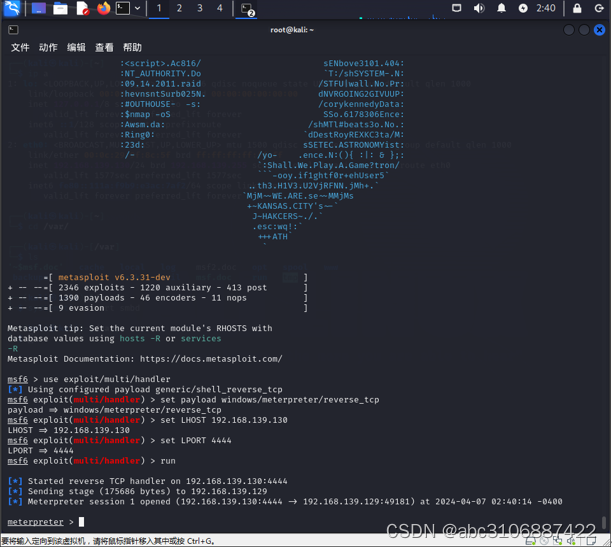The image size is (612, 548).
Task: Click the show desktop panel icon
Action: (x=39, y=8)
